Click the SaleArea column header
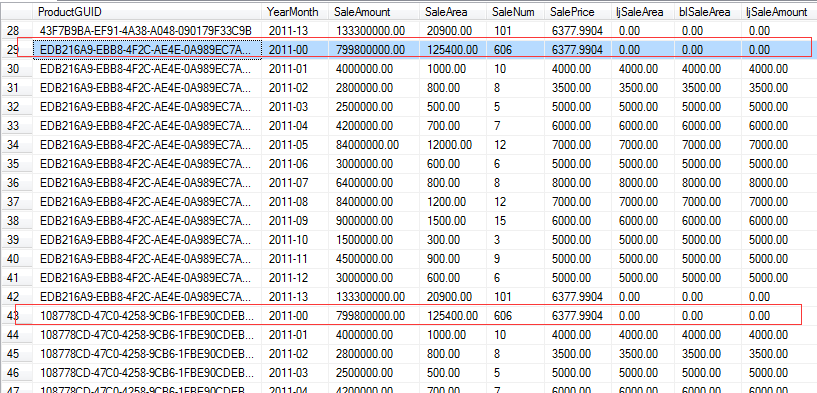 [x=453, y=11]
